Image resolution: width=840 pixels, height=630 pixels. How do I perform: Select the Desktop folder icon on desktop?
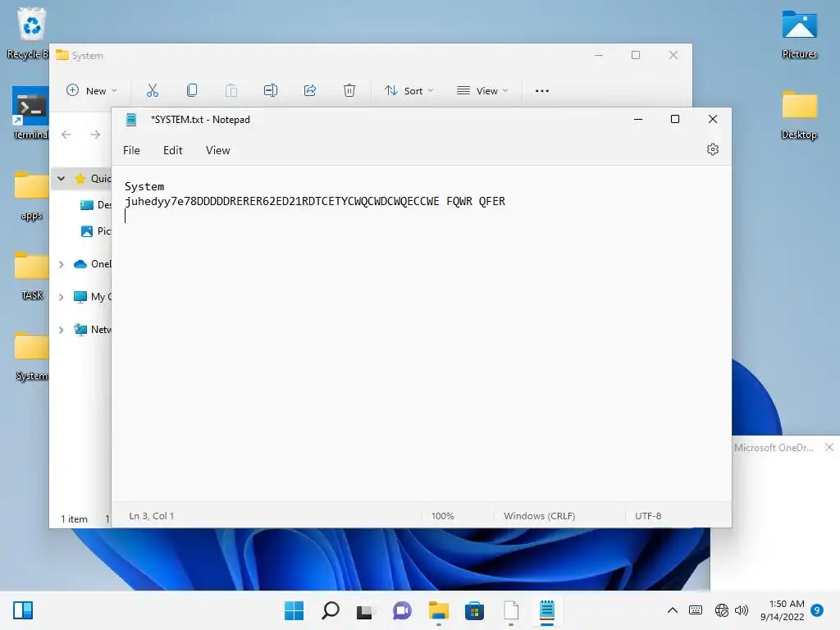799,115
